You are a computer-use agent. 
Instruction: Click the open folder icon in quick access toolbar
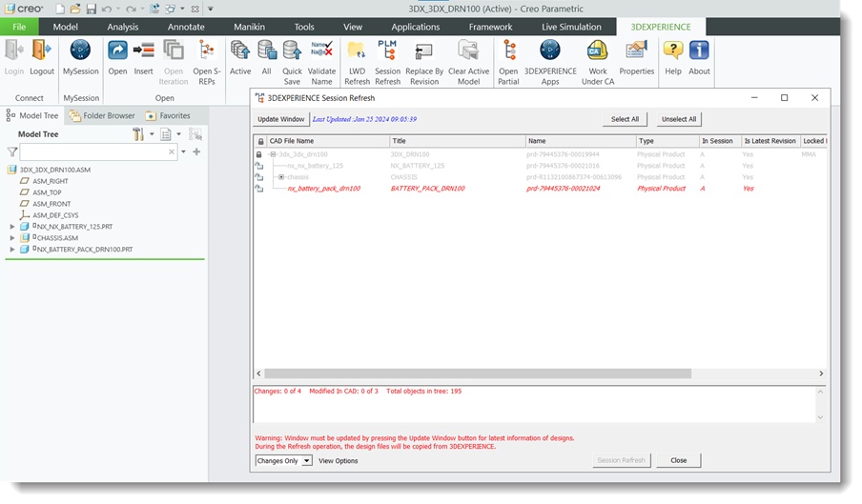(75, 9)
